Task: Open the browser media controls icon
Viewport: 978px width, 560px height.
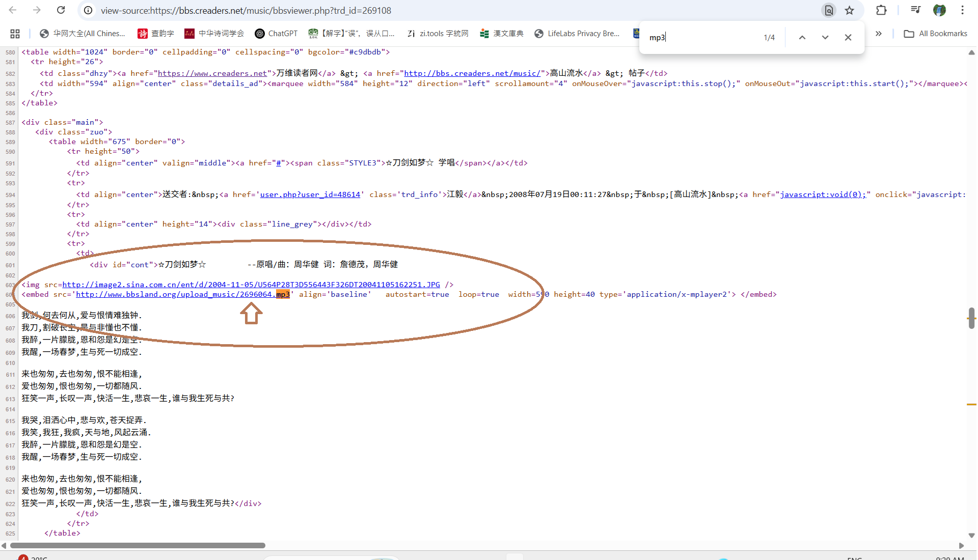Action: pos(915,10)
